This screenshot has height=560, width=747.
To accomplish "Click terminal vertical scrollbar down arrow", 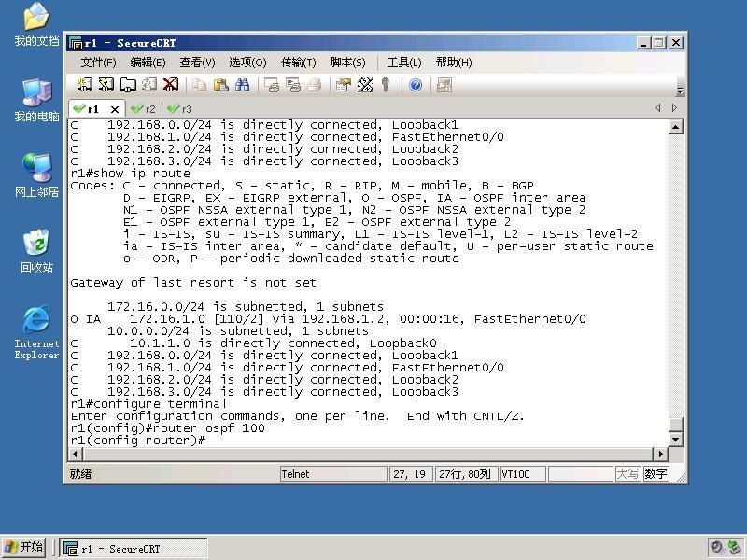I will click(x=675, y=439).
